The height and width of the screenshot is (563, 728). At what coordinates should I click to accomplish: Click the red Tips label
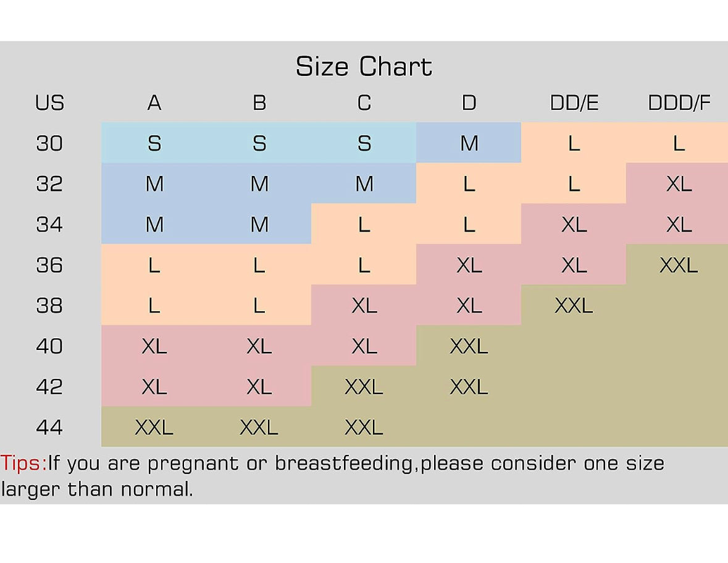23,463
